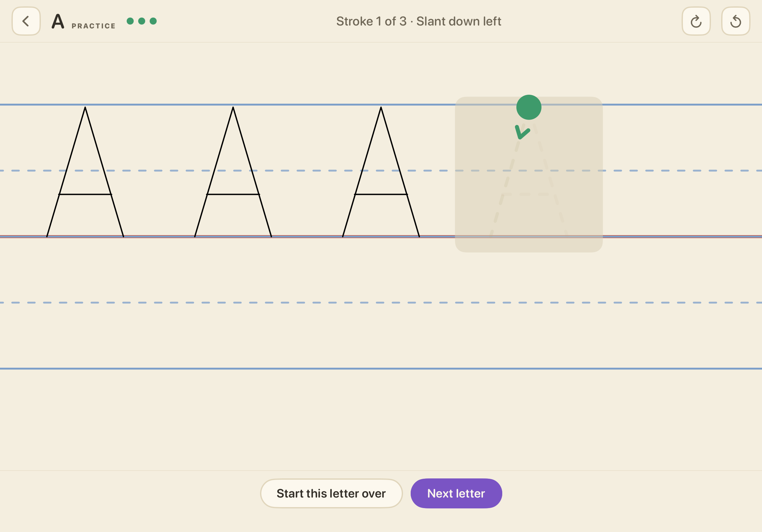This screenshot has height=532, width=762.
Task: Click Start this letter over button
Action: click(x=331, y=493)
